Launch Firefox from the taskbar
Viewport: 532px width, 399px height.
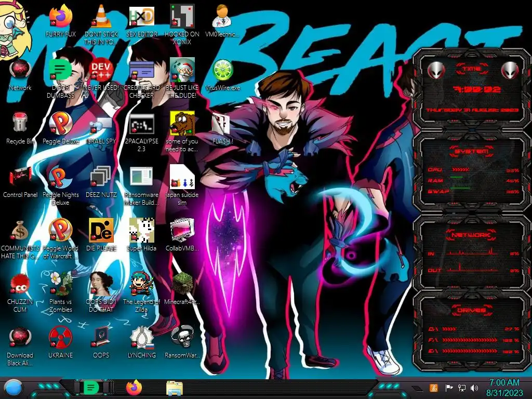point(134,388)
